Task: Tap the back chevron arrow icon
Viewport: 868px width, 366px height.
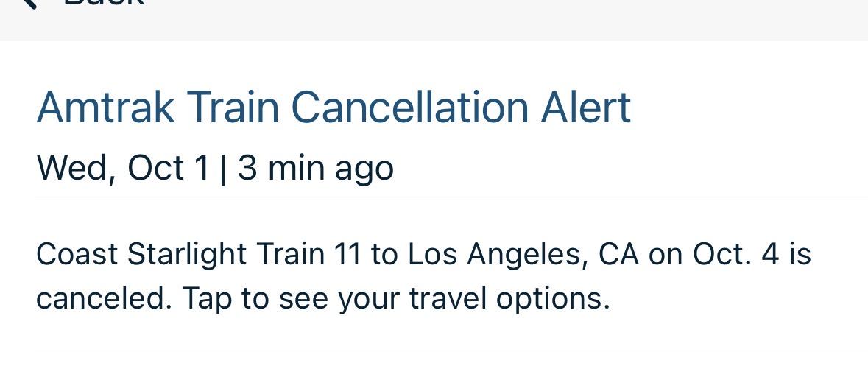Action: pyautogui.click(x=27, y=3)
